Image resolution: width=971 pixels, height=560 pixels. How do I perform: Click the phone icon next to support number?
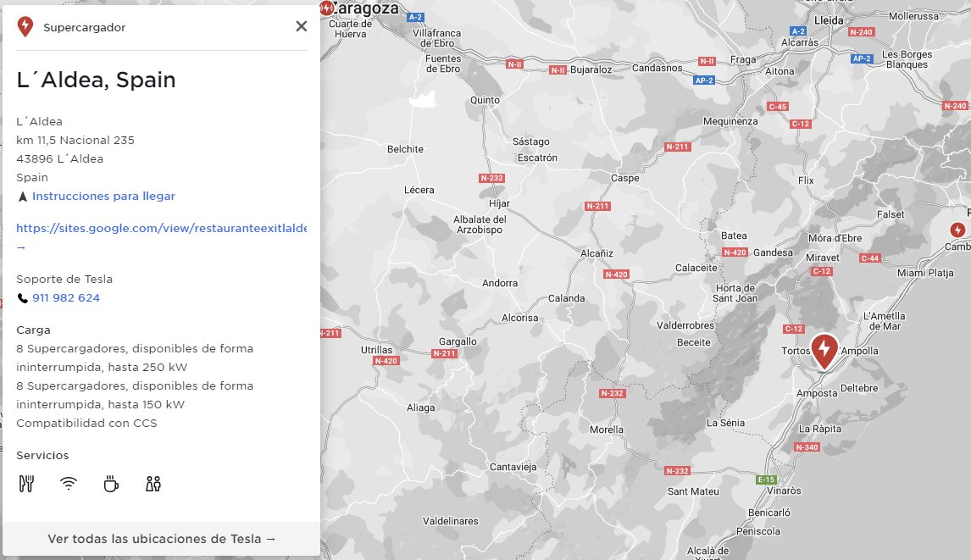point(22,298)
